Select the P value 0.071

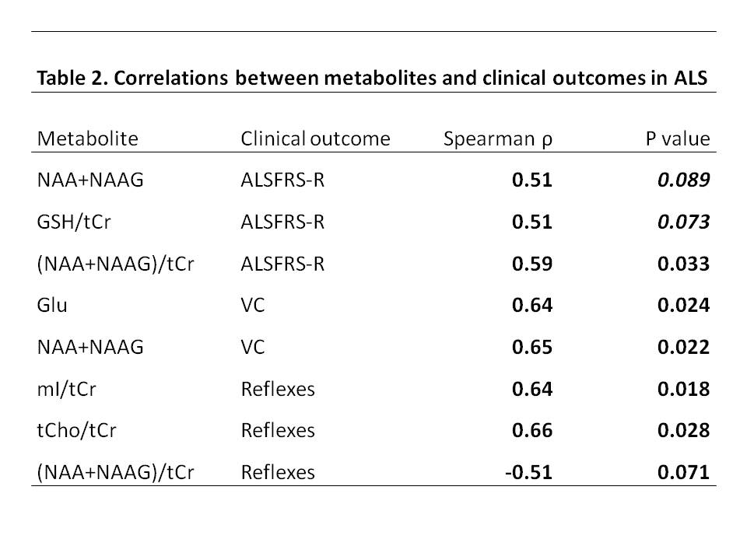pos(683,472)
